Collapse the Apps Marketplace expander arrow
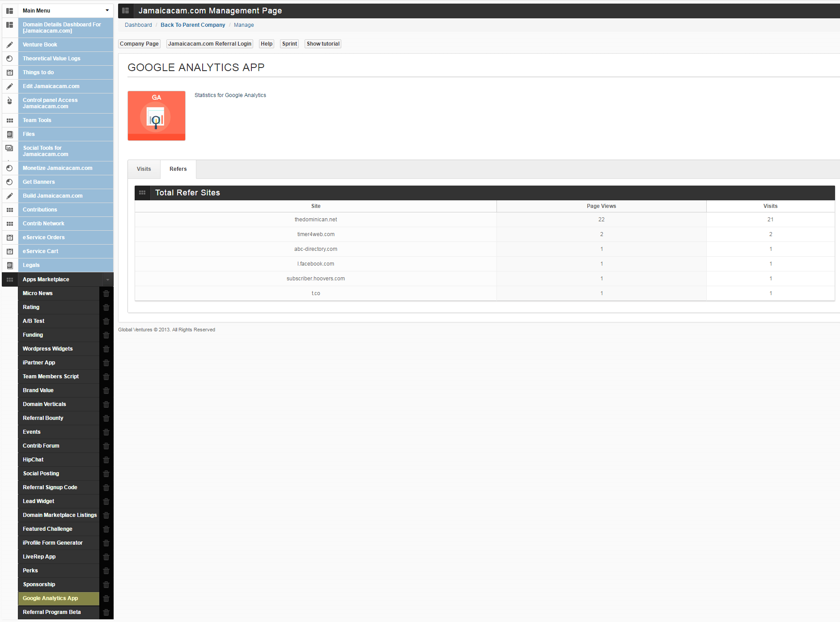Viewport: 840px width, 622px height. 108,279
